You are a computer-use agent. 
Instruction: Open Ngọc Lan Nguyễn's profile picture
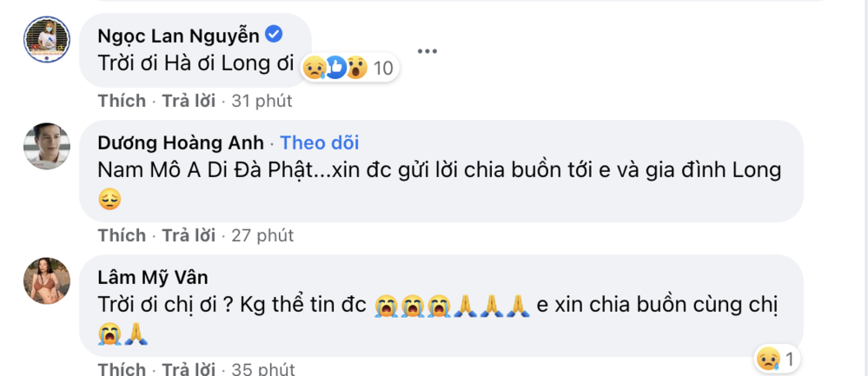[x=46, y=40]
